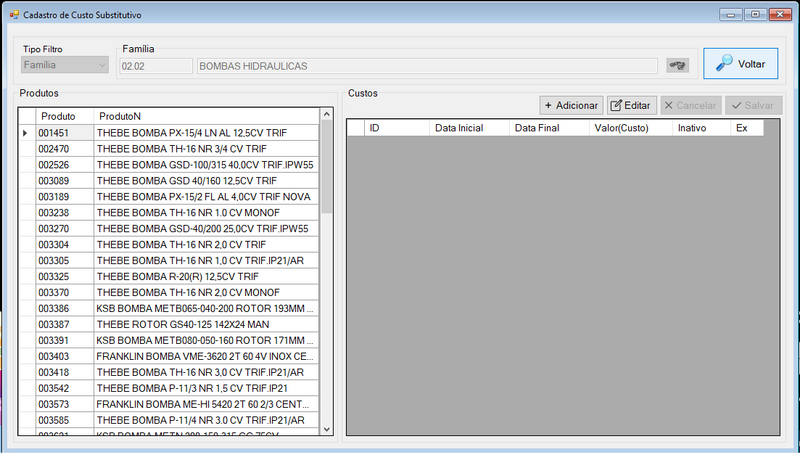The height and width of the screenshot is (460, 800).
Task: Select product code 003089
Action: 65,181
